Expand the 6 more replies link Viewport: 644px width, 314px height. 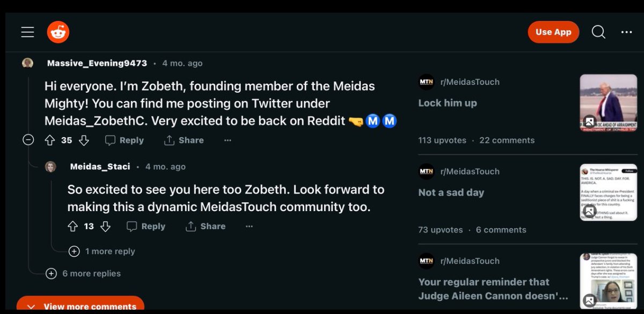click(84, 274)
